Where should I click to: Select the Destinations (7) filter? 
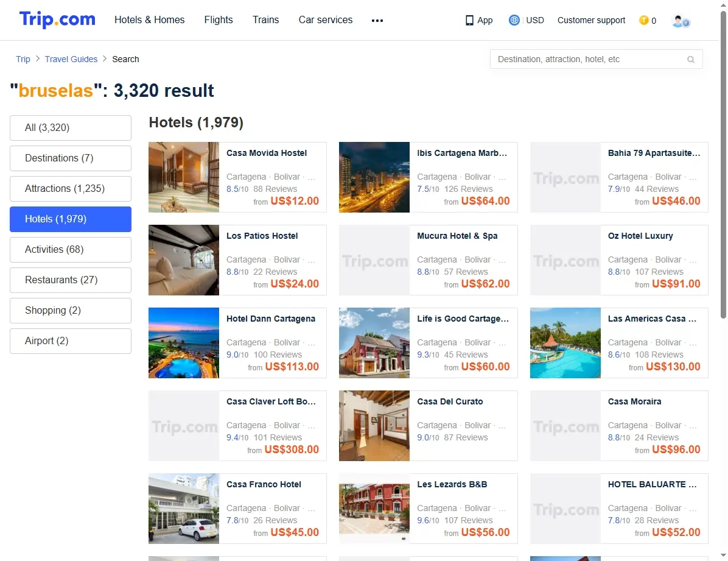[71, 158]
